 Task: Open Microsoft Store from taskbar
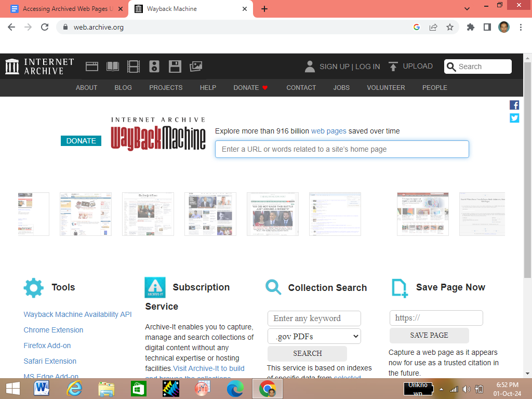[138, 389]
